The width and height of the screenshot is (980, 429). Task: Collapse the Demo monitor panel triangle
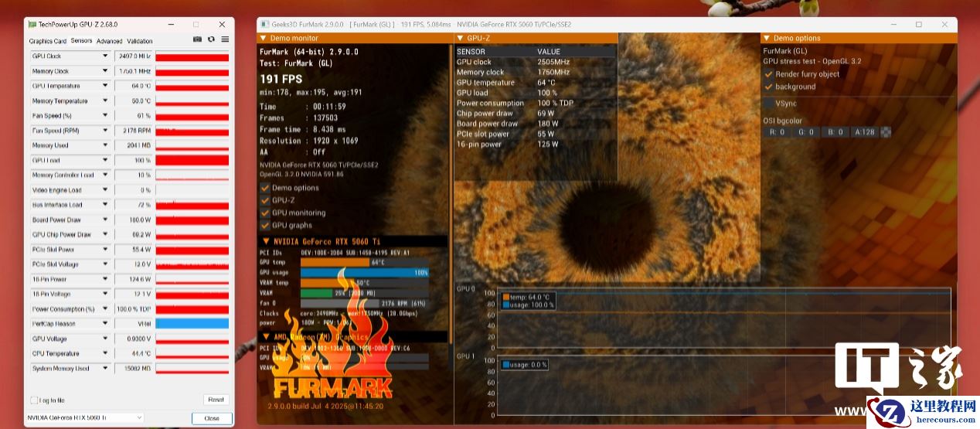(264, 38)
